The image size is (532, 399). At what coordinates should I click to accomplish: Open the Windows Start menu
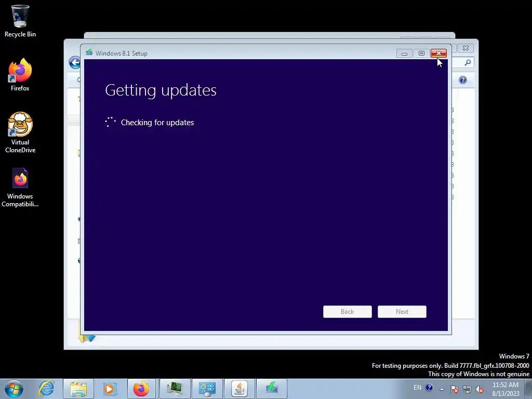[14, 389]
